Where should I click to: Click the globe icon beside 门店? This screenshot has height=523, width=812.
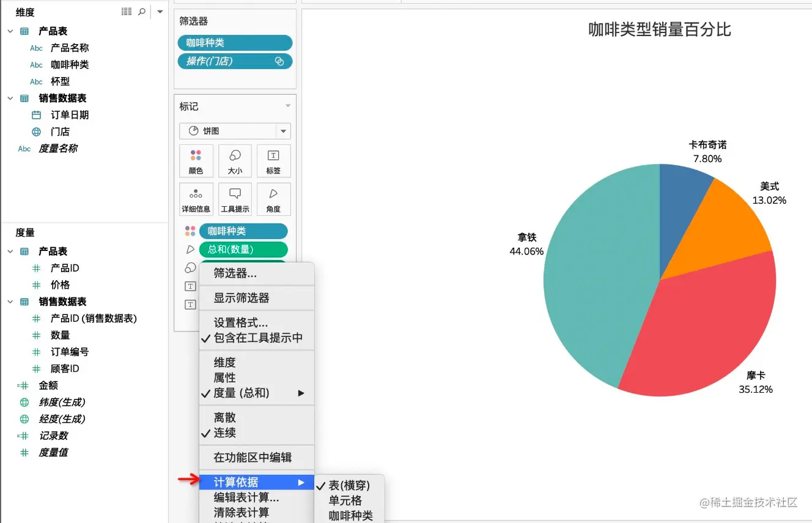click(x=37, y=132)
